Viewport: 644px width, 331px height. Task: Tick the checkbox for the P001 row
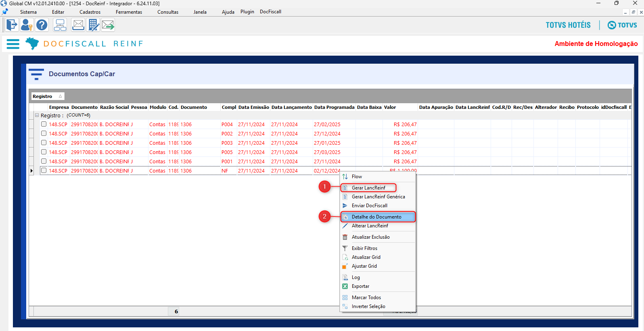pos(44,161)
